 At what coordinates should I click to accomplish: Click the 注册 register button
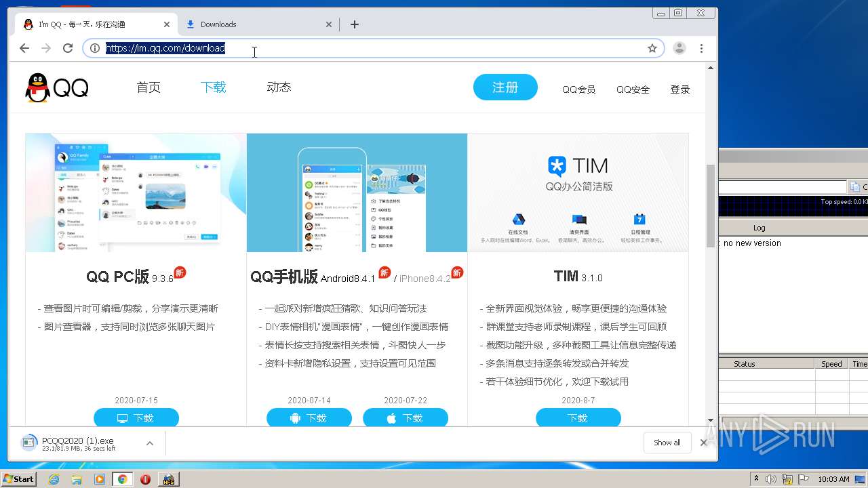point(505,87)
